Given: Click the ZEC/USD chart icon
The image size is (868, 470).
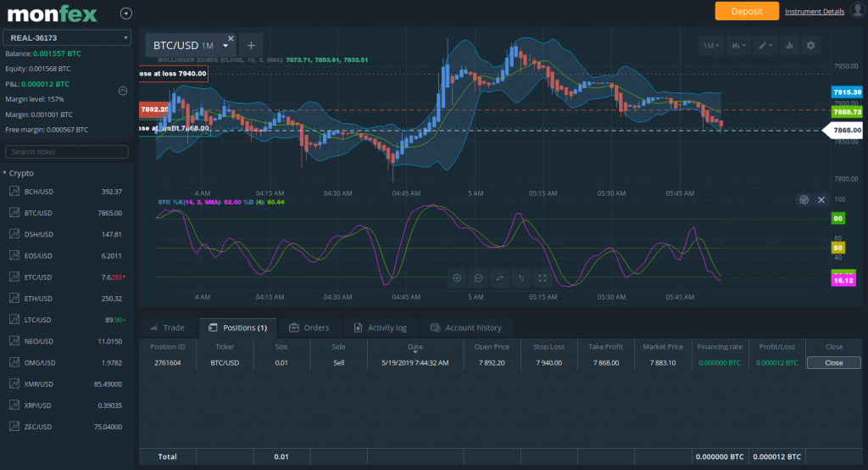Looking at the screenshot, I should [x=14, y=426].
